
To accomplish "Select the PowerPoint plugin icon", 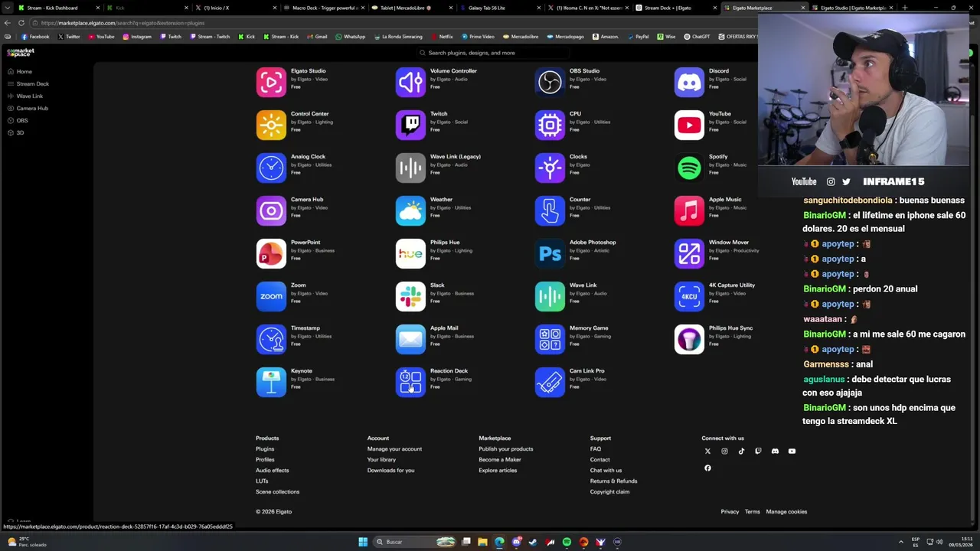I will click(x=271, y=253).
